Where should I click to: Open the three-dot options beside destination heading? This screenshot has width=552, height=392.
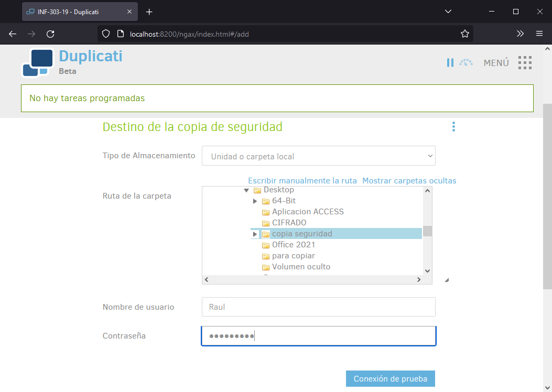click(x=453, y=127)
